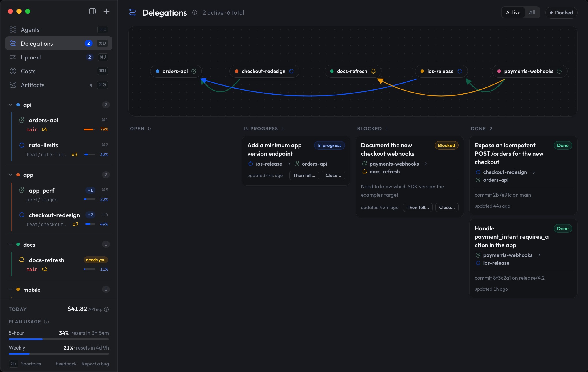Click Report a bug link

[x=95, y=364]
